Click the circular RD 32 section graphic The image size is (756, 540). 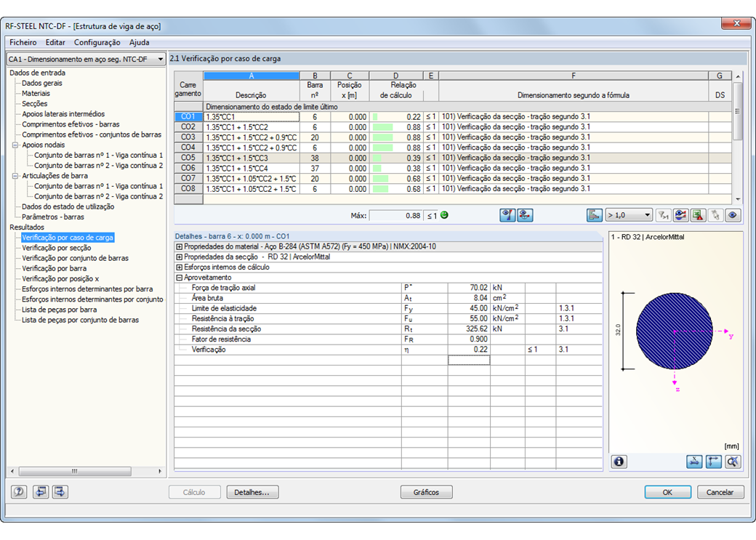tap(674, 331)
